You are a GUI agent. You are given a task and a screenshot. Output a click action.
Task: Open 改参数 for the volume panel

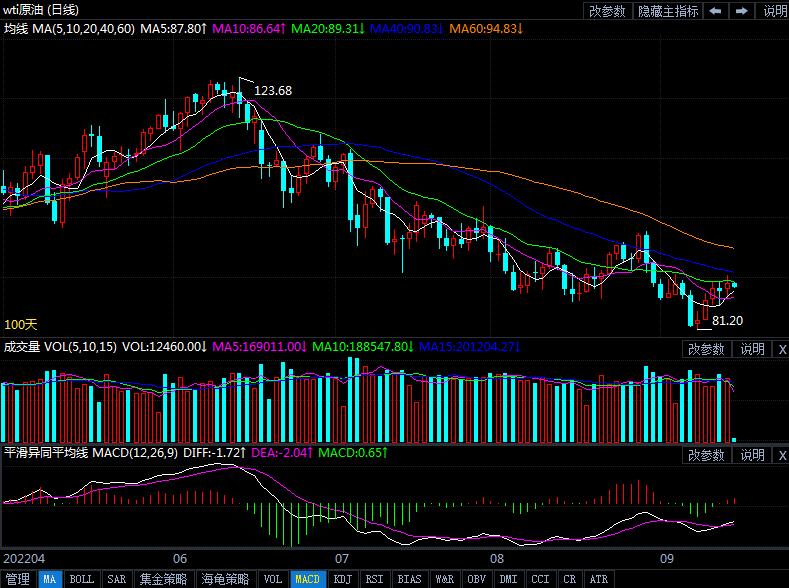707,349
